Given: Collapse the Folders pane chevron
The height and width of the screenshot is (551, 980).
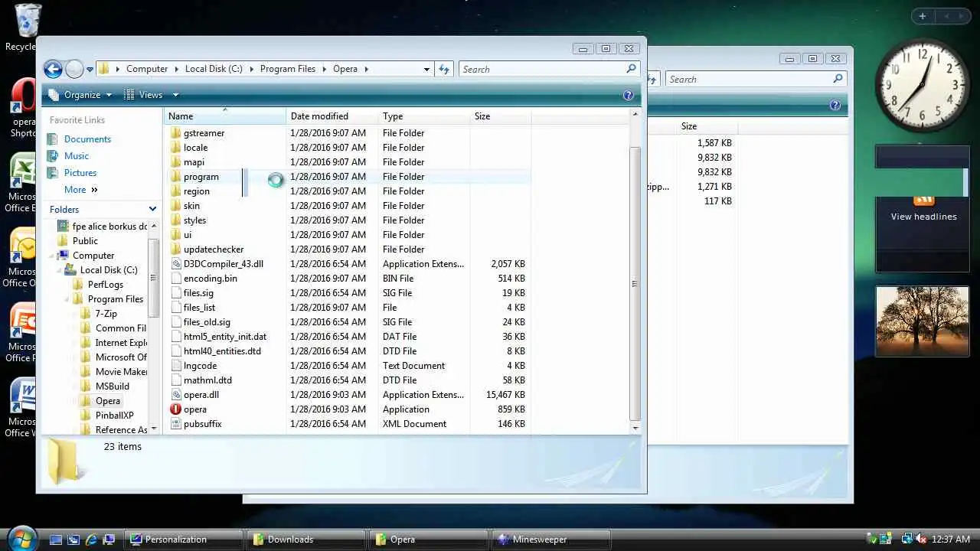Looking at the screenshot, I should pyautogui.click(x=152, y=209).
